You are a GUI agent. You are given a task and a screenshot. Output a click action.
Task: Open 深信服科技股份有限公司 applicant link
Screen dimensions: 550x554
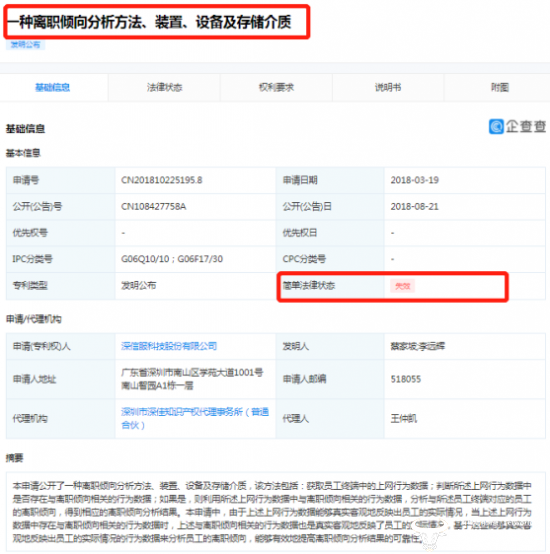tap(169, 346)
